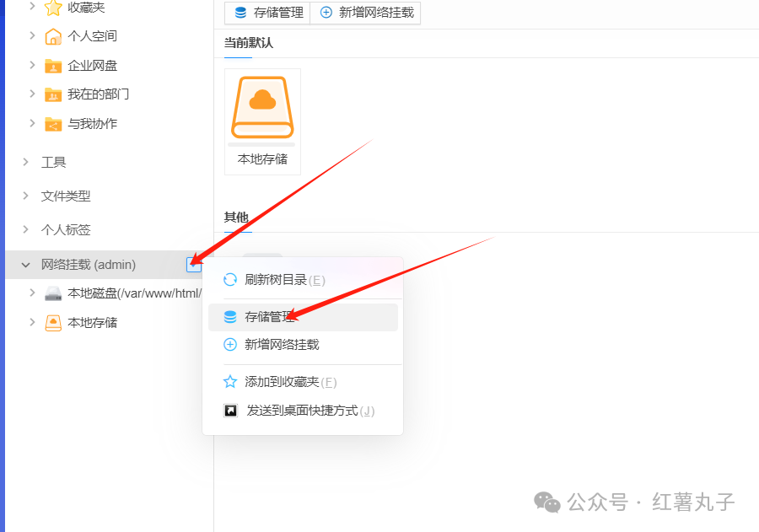Expand the 与我协作 tree node
This screenshot has height=532, width=759.
[32, 123]
